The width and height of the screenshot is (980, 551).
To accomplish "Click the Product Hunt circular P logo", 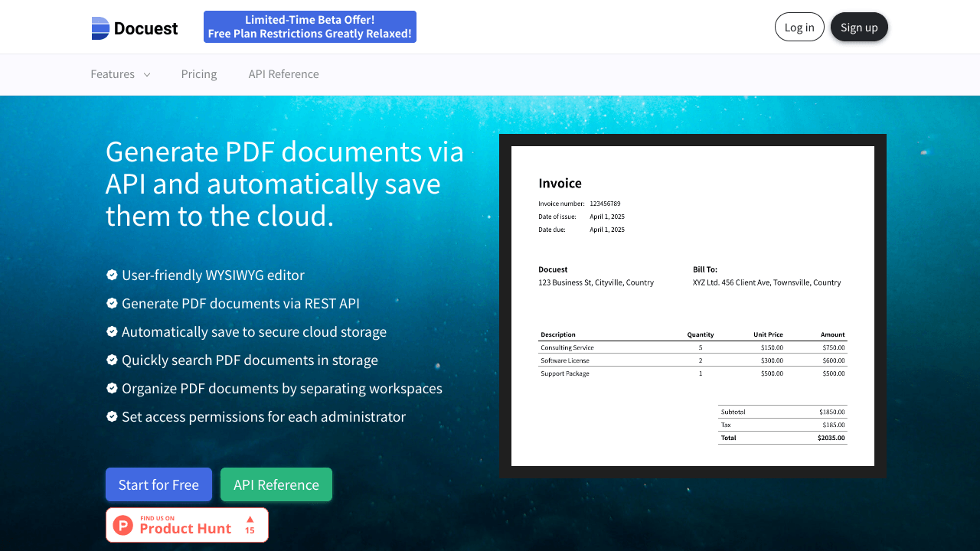I will point(123,525).
